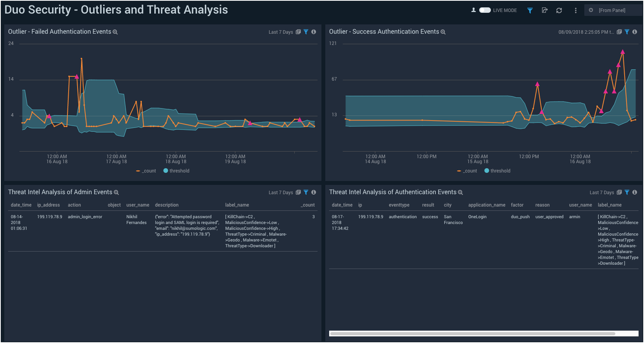
Task: Click the dashboard filter funnel icon in top bar
Action: click(x=530, y=10)
